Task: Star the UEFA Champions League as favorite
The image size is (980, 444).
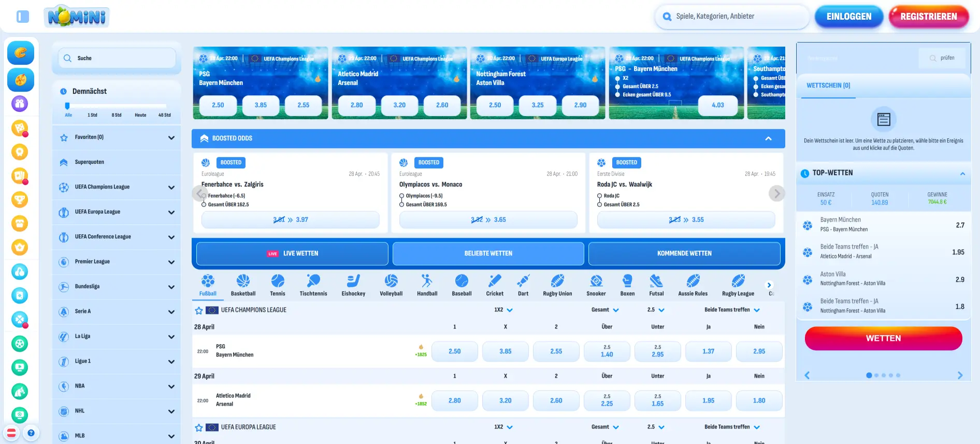Action: click(198, 310)
